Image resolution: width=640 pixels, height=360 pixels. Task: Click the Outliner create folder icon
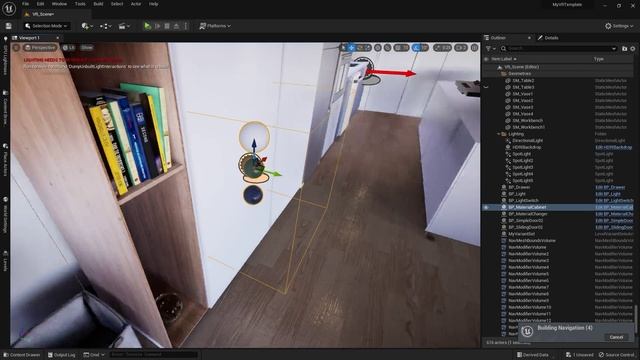point(624,49)
